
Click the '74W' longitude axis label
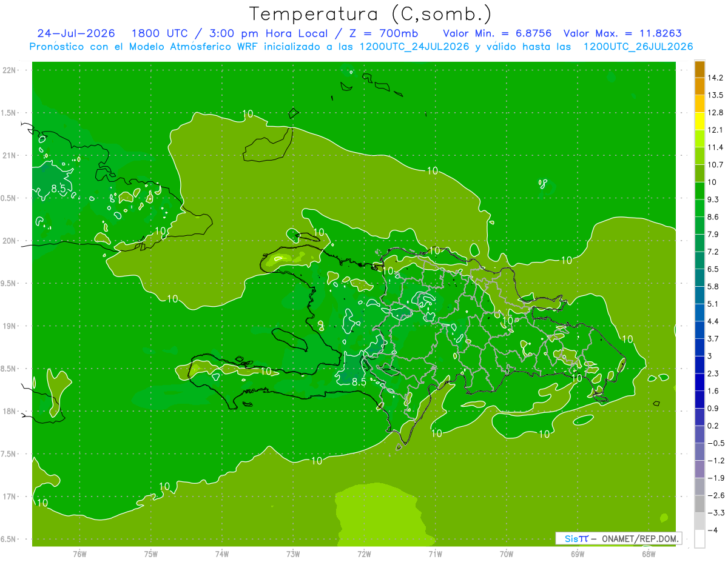(x=222, y=554)
